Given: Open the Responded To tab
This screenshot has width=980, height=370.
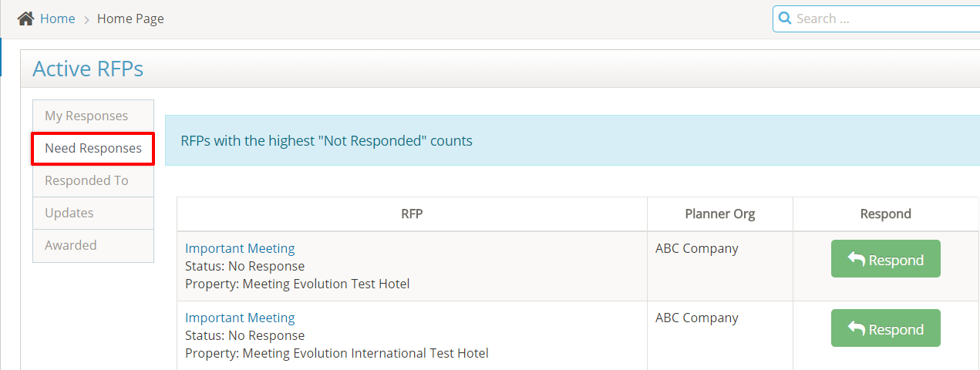Looking at the screenshot, I should [x=86, y=180].
